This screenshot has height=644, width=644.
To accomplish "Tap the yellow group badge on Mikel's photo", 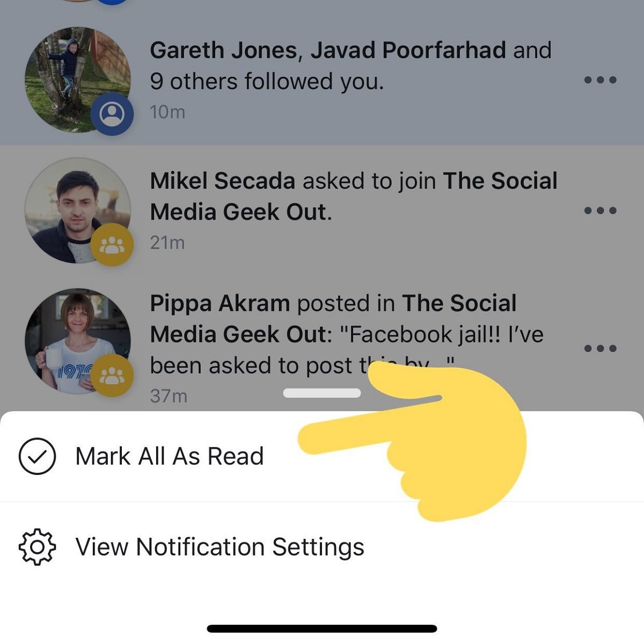I will pyautogui.click(x=112, y=245).
